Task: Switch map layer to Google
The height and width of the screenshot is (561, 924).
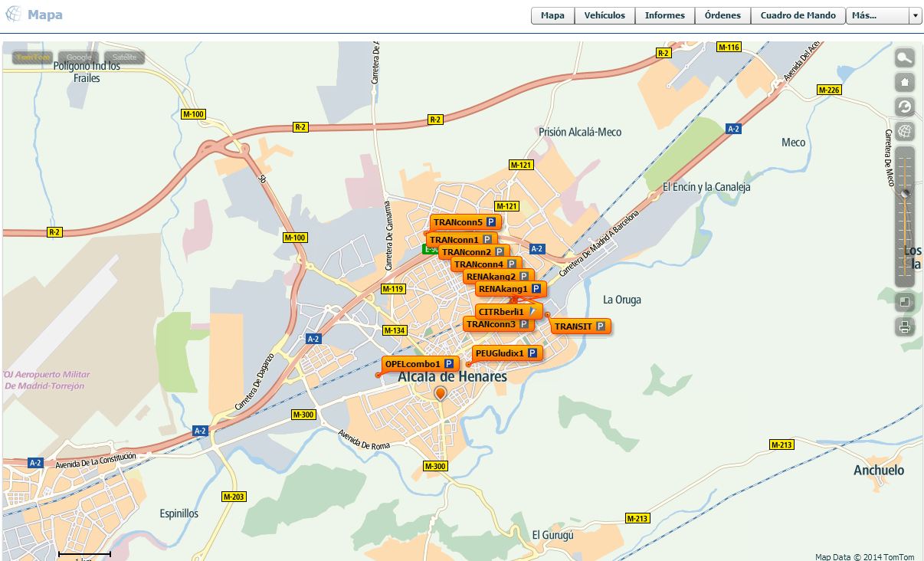Action: click(x=79, y=57)
